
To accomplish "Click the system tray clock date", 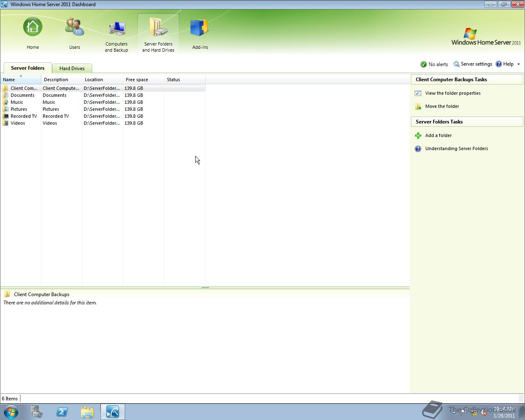I will pyautogui.click(x=504, y=415).
